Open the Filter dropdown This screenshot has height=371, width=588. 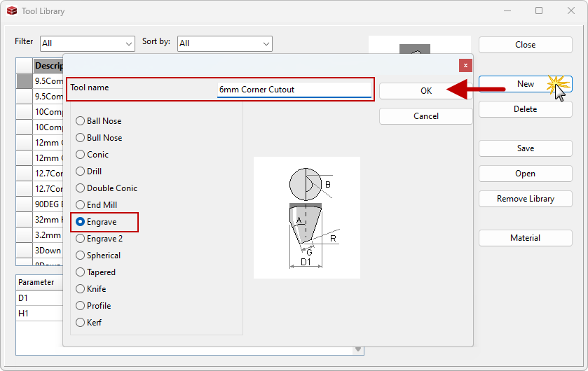[x=88, y=43]
